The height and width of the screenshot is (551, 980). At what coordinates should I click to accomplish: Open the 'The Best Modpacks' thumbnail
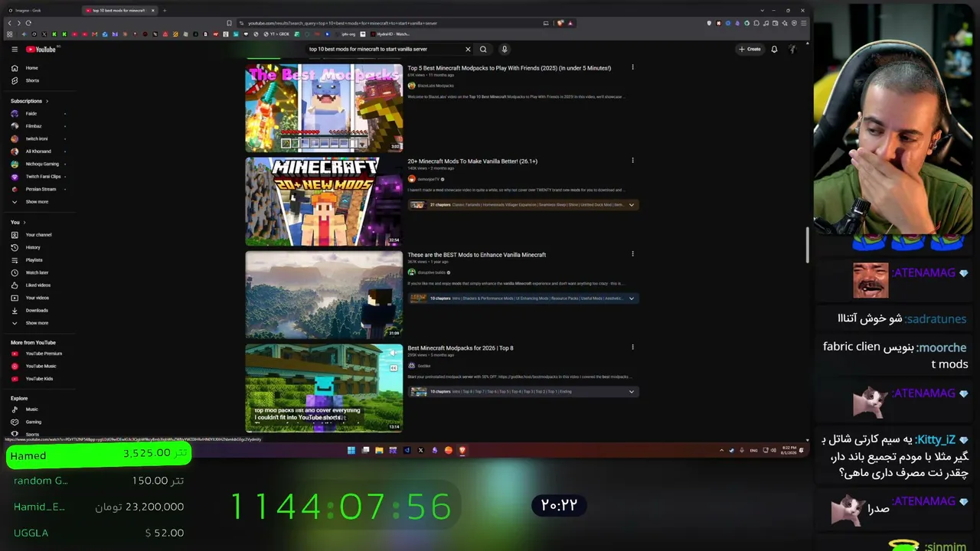[x=324, y=108]
